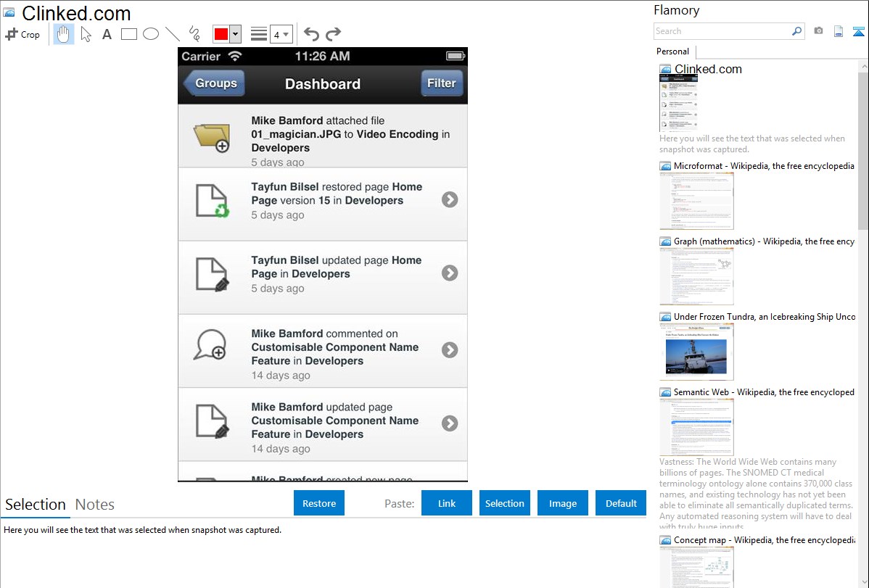
Task: Click the restored page recycle icon
Action: 213,201
